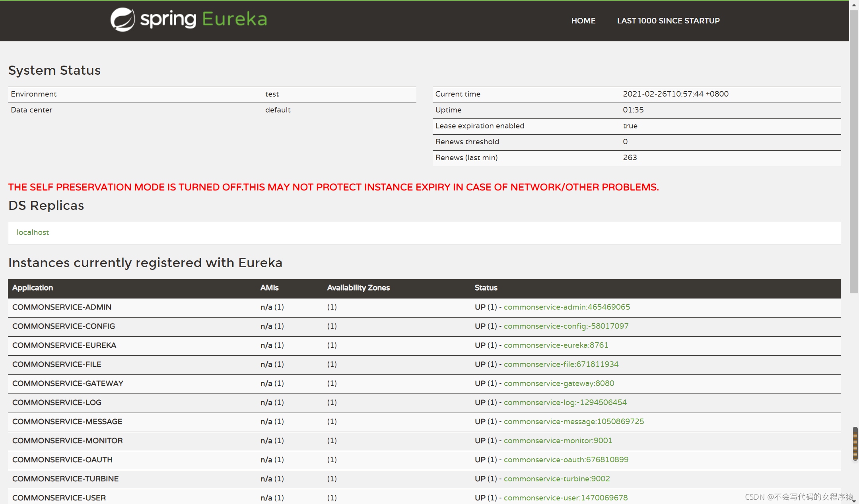
Task: Click the vertical scrollbar thumb
Action: (x=854, y=151)
